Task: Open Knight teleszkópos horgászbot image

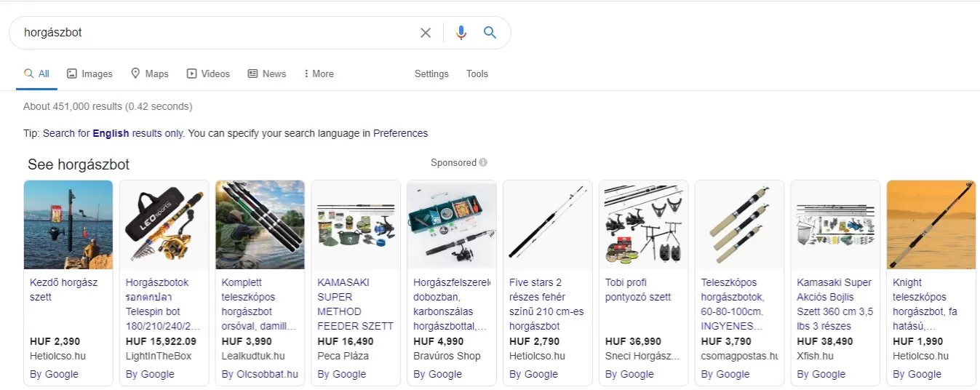Action: coord(931,225)
